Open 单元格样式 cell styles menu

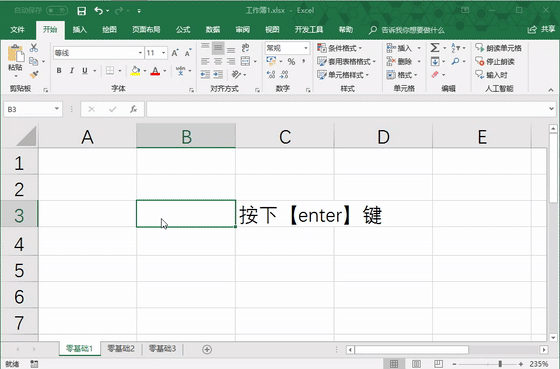click(x=343, y=75)
